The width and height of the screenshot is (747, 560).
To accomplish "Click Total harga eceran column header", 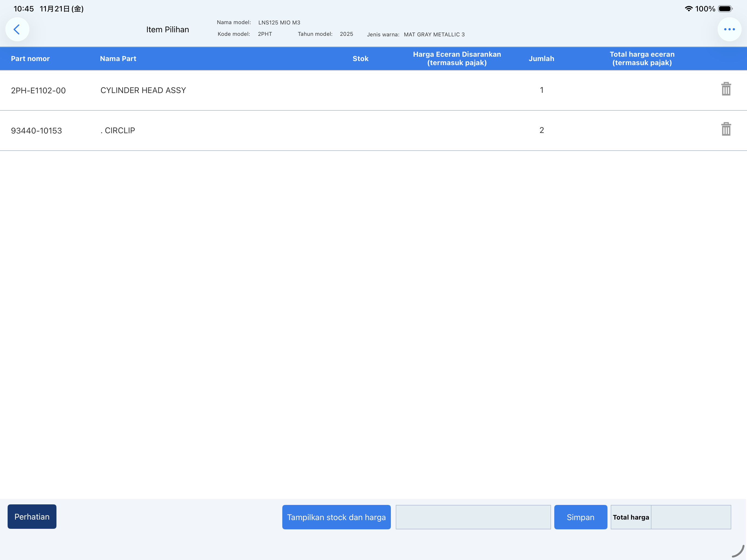I will pyautogui.click(x=642, y=59).
